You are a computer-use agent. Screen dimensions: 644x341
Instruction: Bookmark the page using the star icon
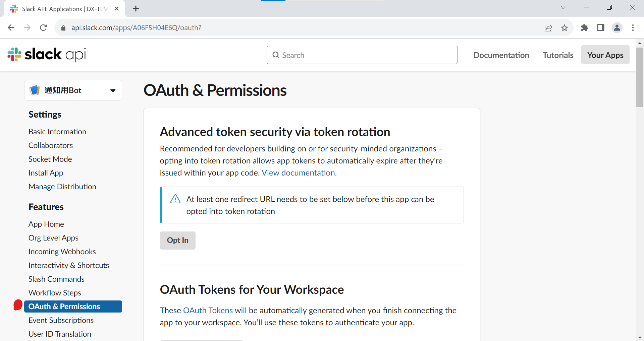click(565, 28)
